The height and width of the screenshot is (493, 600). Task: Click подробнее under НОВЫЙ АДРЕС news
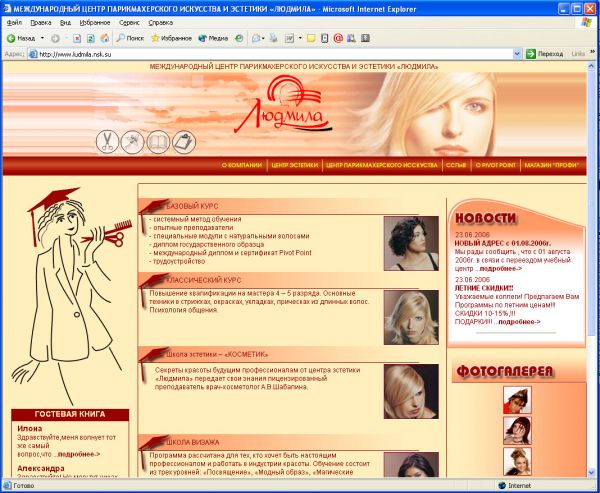pos(501,269)
